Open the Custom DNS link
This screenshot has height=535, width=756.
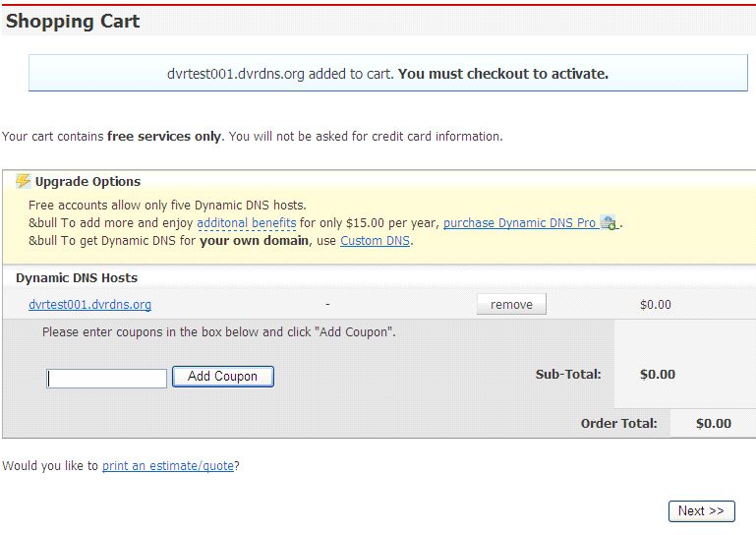tap(376, 240)
